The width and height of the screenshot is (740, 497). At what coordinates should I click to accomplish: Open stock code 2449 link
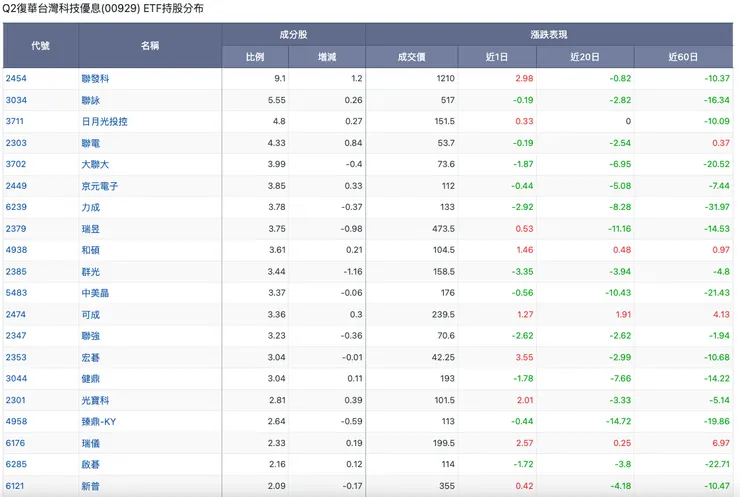coord(16,186)
